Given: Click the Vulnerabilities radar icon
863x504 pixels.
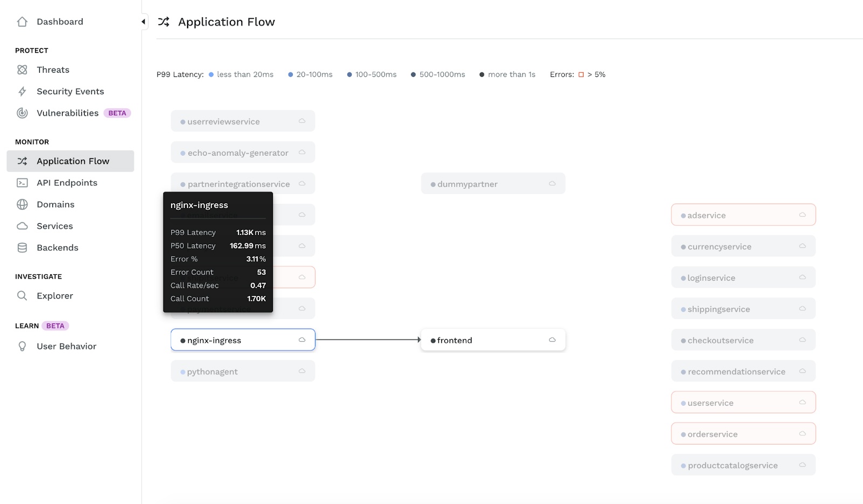Looking at the screenshot, I should tap(22, 113).
